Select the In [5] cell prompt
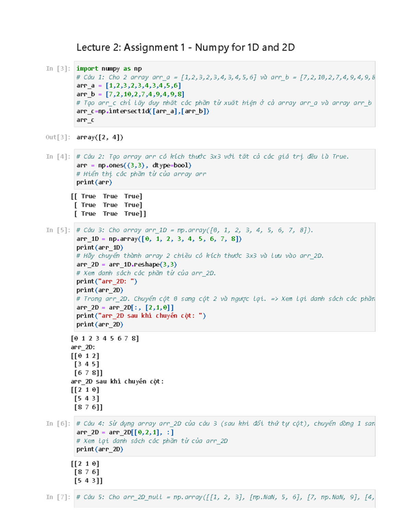 [x=58, y=230]
